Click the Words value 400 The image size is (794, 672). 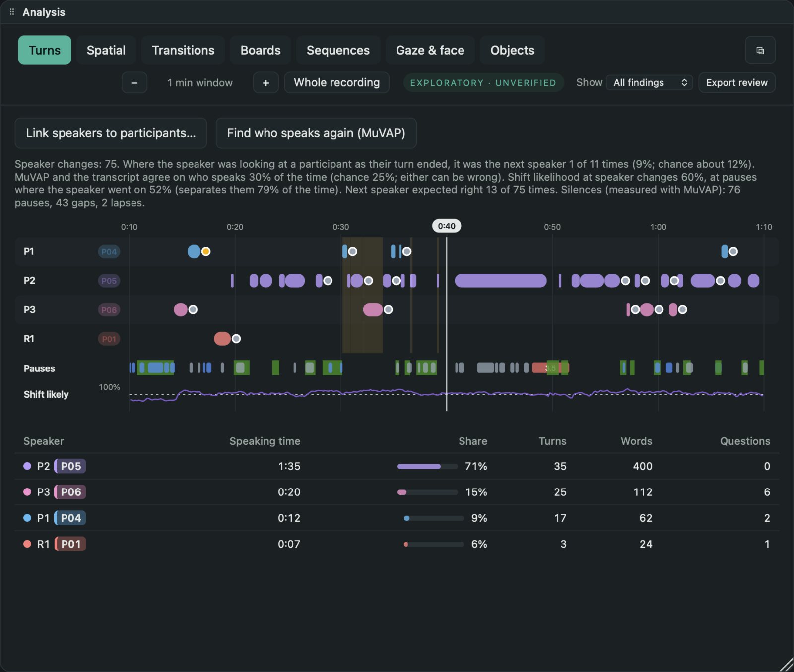pyautogui.click(x=642, y=466)
